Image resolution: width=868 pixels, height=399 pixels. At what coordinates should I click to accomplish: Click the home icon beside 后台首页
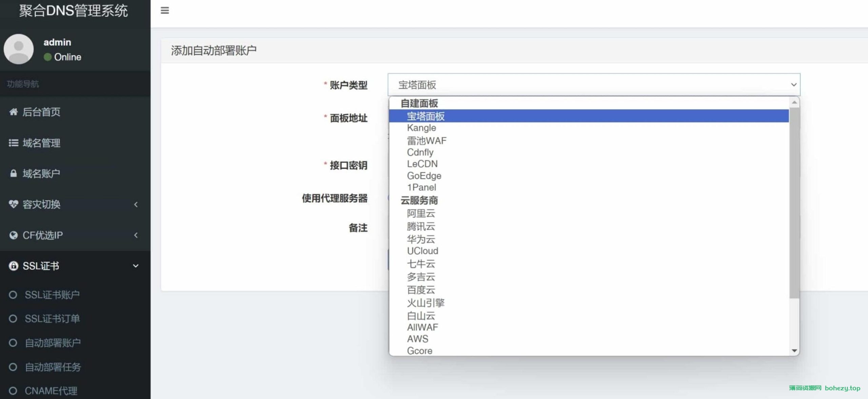[13, 112]
